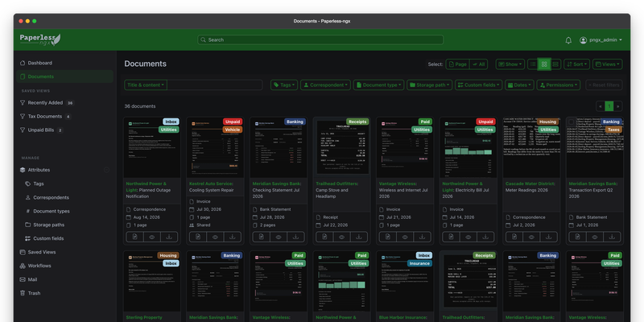Edit the Cooling System Repair document
The height and width of the screenshot is (322, 644).
click(198, 237)
